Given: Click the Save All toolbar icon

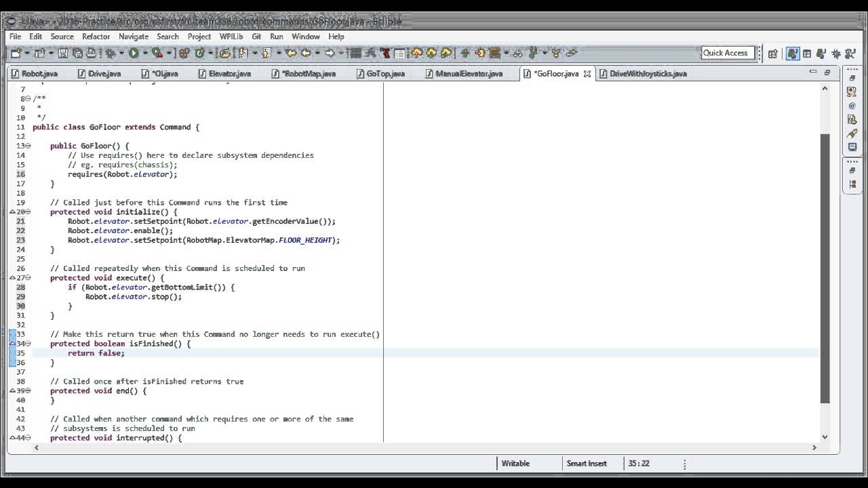Looking at the screenshot, I should pos(77,53).
